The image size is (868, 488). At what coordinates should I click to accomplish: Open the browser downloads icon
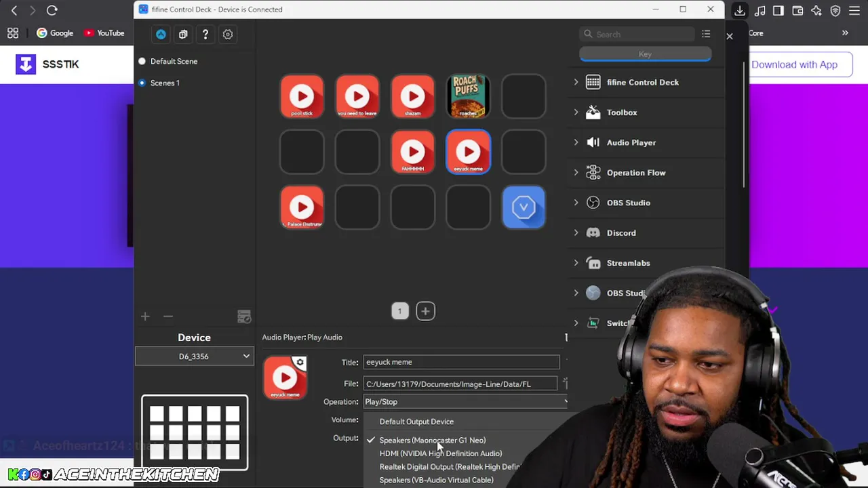pyautogui.click(x=740, y=10)
